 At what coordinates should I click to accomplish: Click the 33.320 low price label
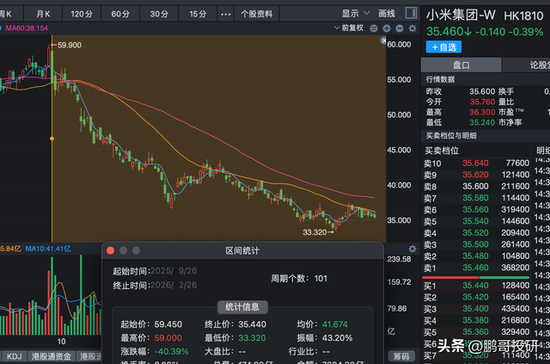tap(315, 232)
